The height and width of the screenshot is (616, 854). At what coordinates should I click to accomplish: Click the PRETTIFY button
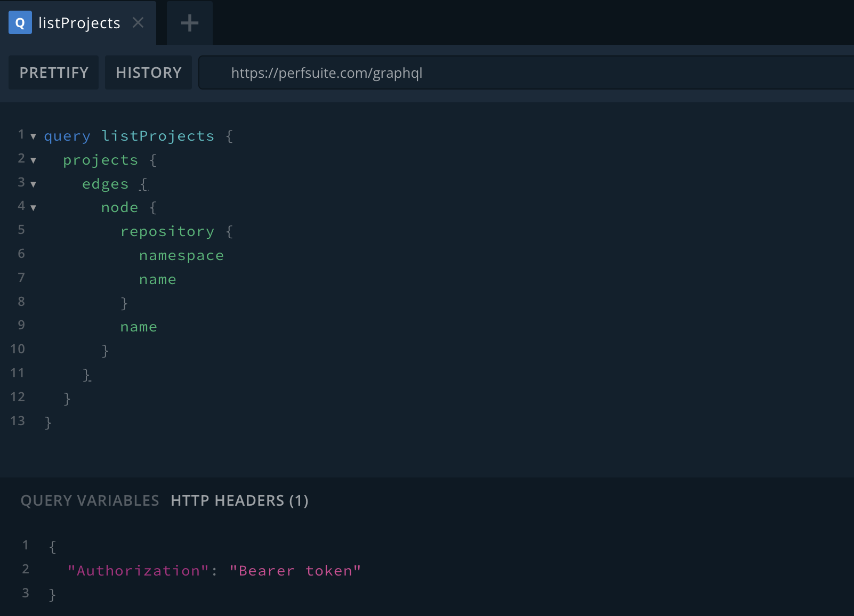[54, 72]
